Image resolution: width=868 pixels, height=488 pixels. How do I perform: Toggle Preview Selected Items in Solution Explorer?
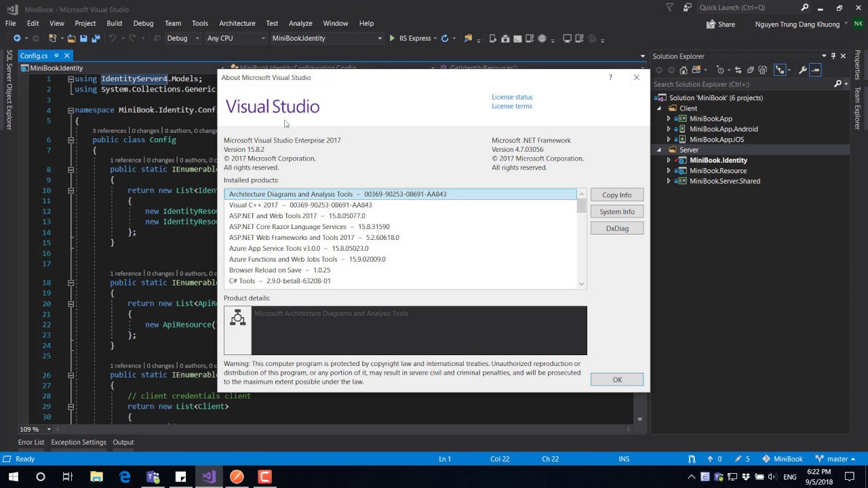(815, 70)
